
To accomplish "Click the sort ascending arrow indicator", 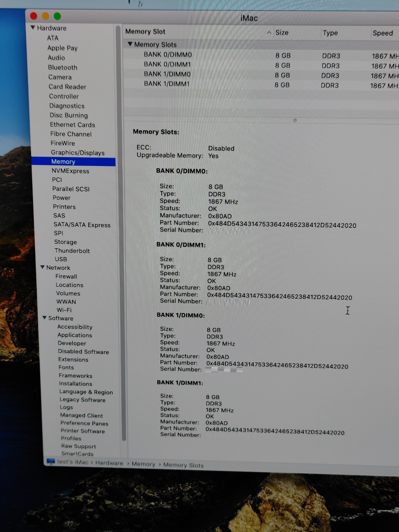I will (x=269, y=33).
